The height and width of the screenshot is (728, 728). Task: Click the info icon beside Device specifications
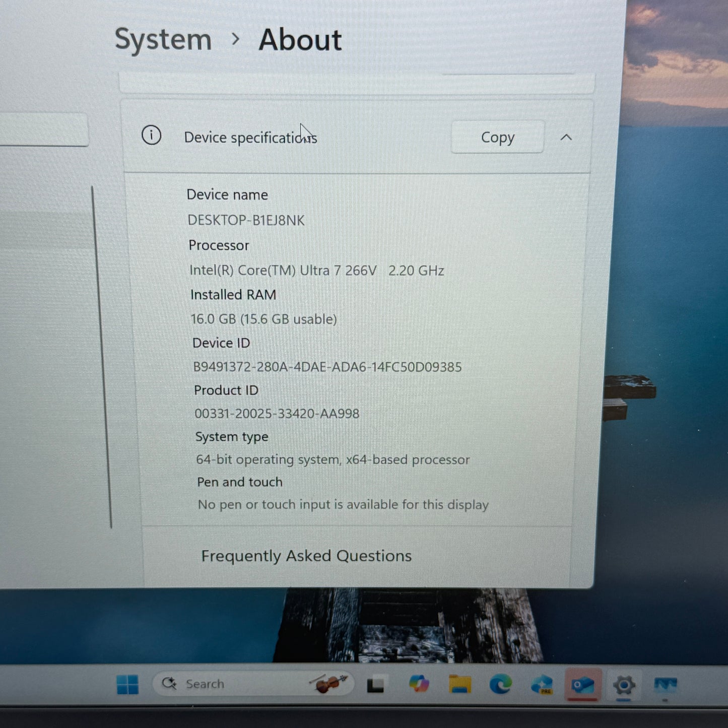[151, 136]
